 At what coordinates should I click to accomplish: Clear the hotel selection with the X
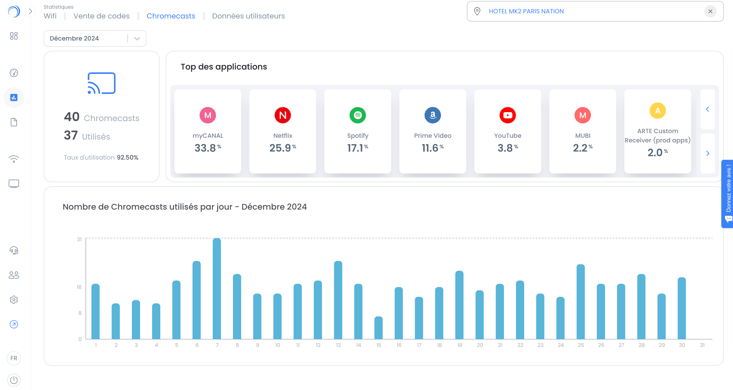[x=710, y=11]
